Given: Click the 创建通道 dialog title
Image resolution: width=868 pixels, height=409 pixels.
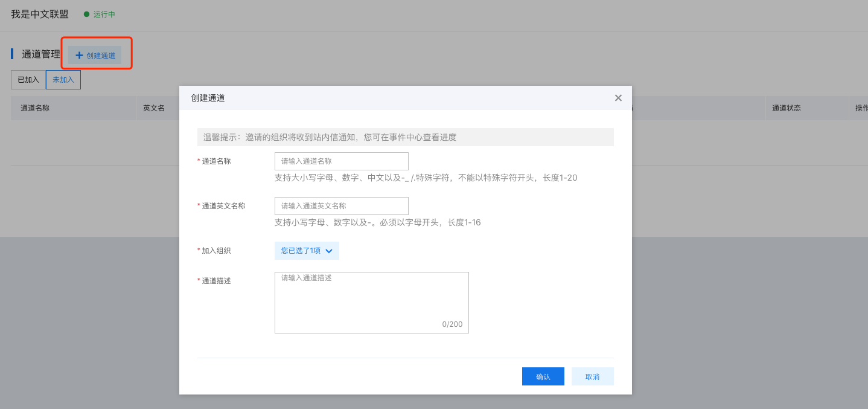Looking at the screenshot, I should (208, 98).
